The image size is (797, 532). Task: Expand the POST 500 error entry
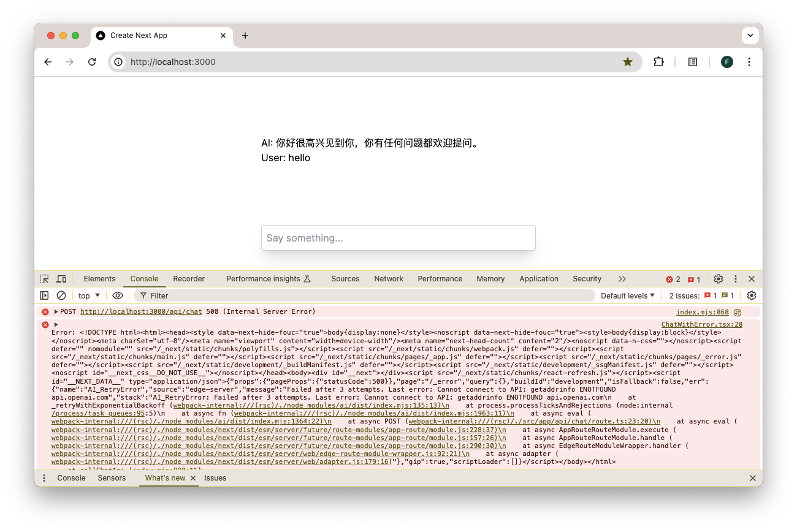pyautogui.click(x=56, y=312)
